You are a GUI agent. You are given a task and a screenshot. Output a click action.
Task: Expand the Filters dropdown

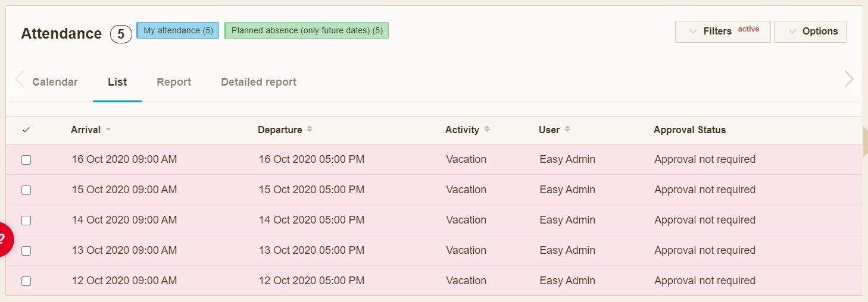[722, 32]
